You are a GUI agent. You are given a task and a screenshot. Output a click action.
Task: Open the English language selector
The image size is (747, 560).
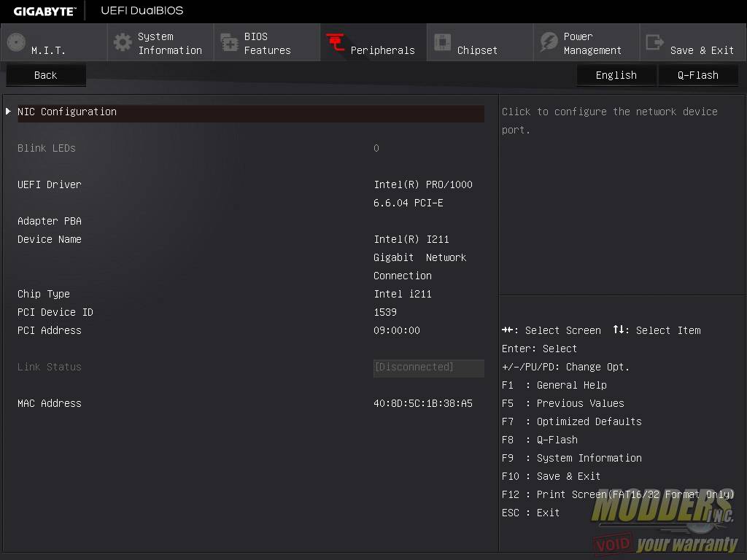pos(616,75)
